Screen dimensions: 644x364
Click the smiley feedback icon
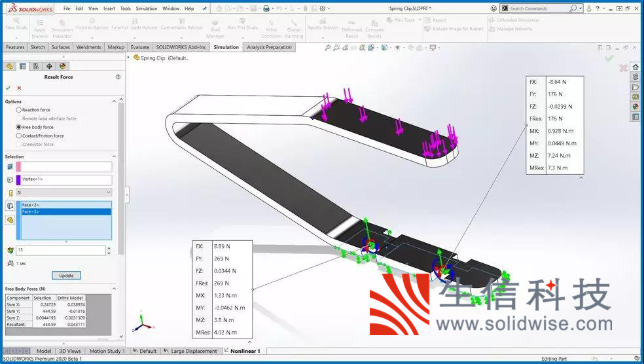(x=493, y=9)
